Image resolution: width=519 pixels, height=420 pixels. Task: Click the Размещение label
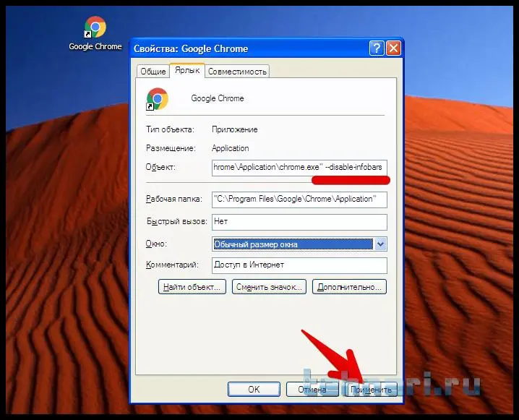pyautogui.click(x=171, y=148)
